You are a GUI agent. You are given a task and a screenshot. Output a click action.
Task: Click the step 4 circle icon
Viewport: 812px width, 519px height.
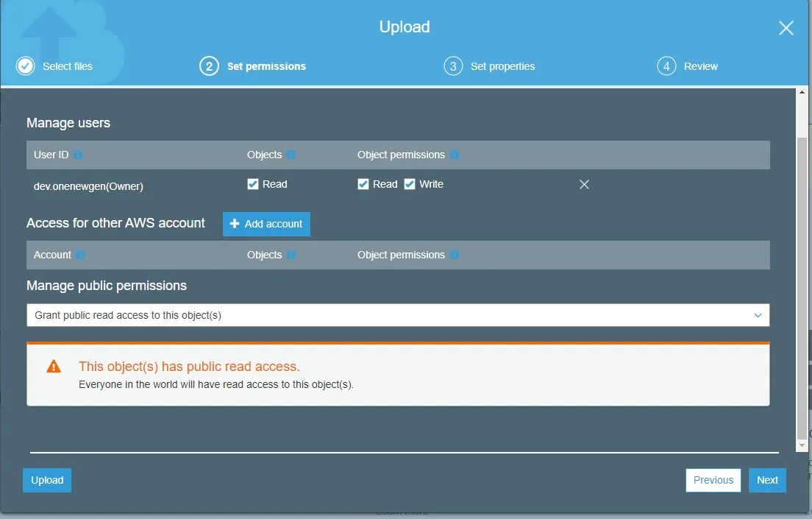coord(666,66)
